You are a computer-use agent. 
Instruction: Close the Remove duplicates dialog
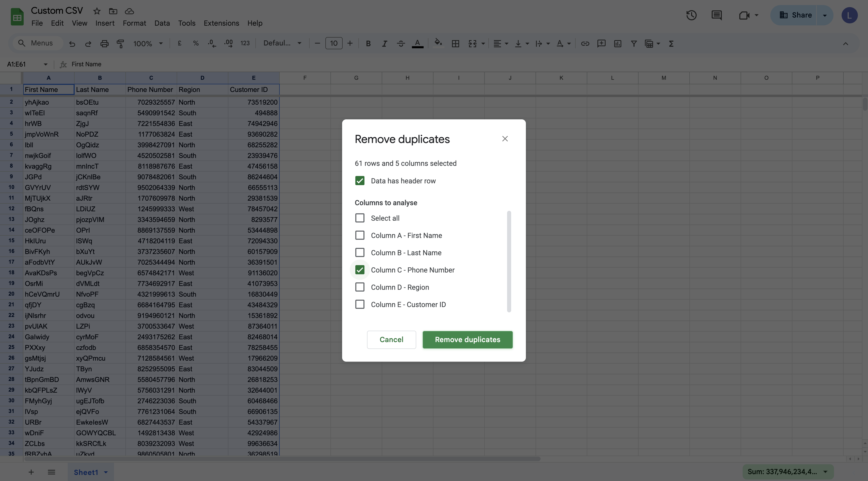tap(505, 139)
